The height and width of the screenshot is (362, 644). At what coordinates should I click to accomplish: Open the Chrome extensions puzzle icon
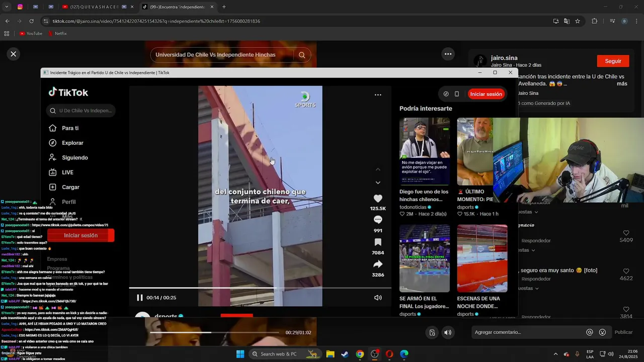click(x=594, y=21)
